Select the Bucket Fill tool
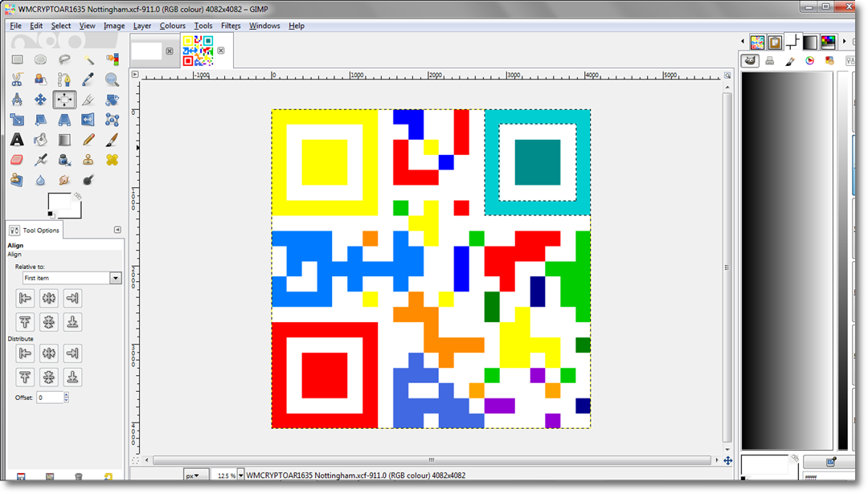The height and width of the screenshot is (494, 868). tap(40, 140)
